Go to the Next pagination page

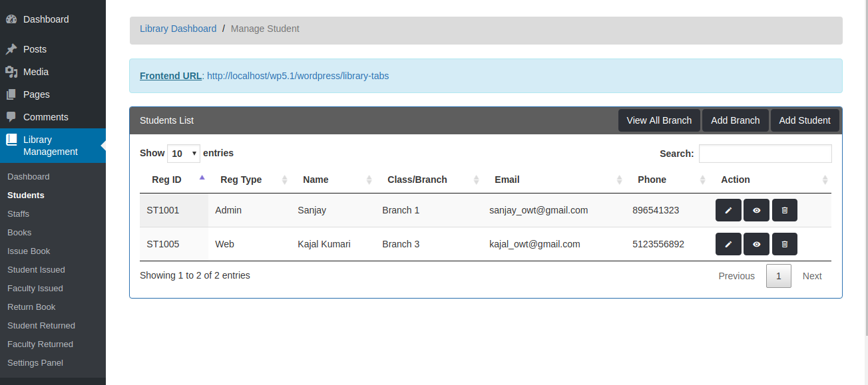811,276
